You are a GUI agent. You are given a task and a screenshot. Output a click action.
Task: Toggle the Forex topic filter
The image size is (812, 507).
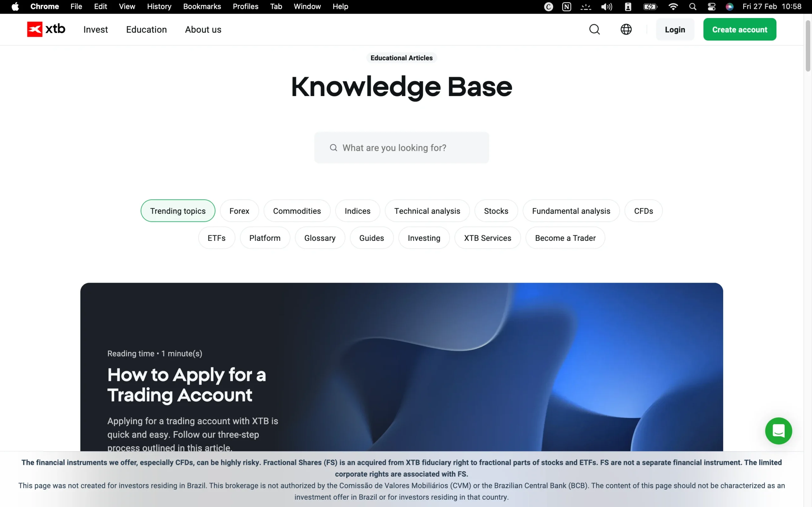(x=239, y=211)
